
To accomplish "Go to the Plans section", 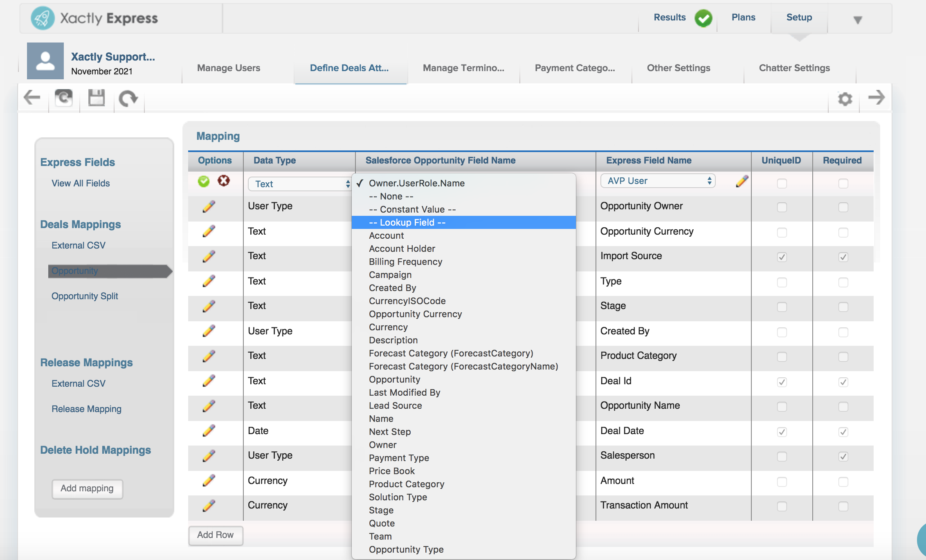I will (743, 17).
